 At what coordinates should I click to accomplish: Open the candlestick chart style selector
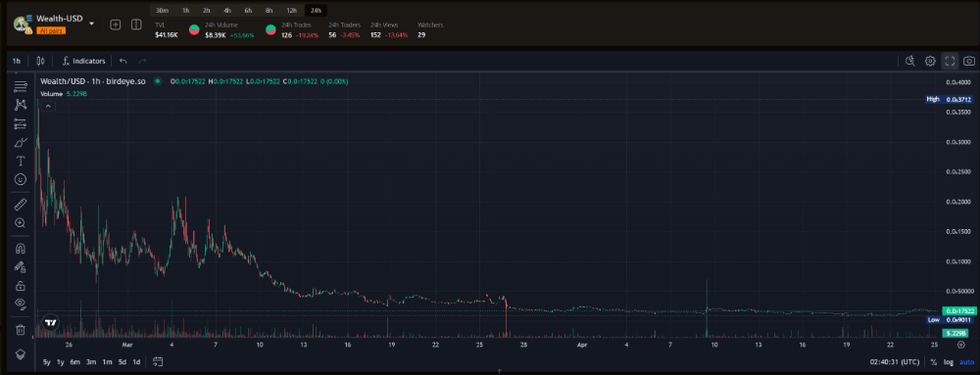click(x=40, y=61)
